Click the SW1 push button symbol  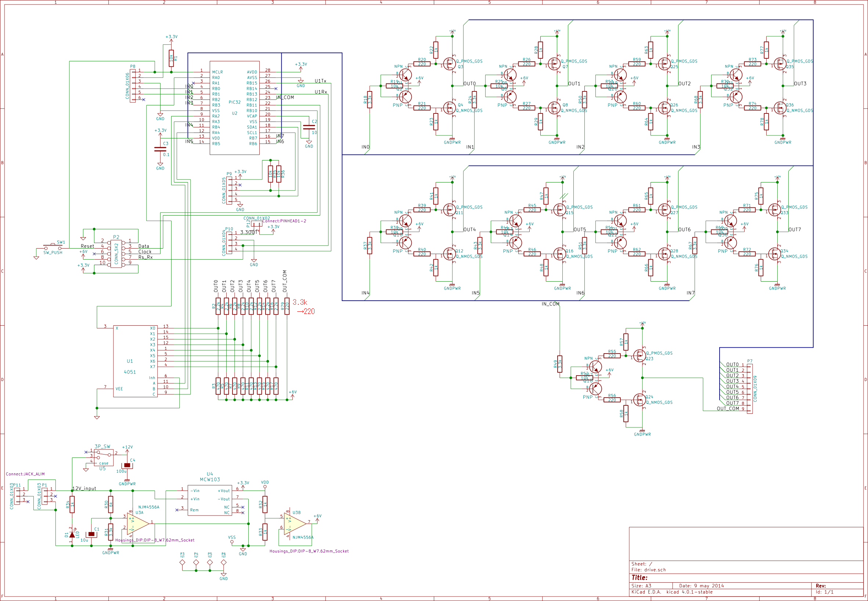click(53, 247)
